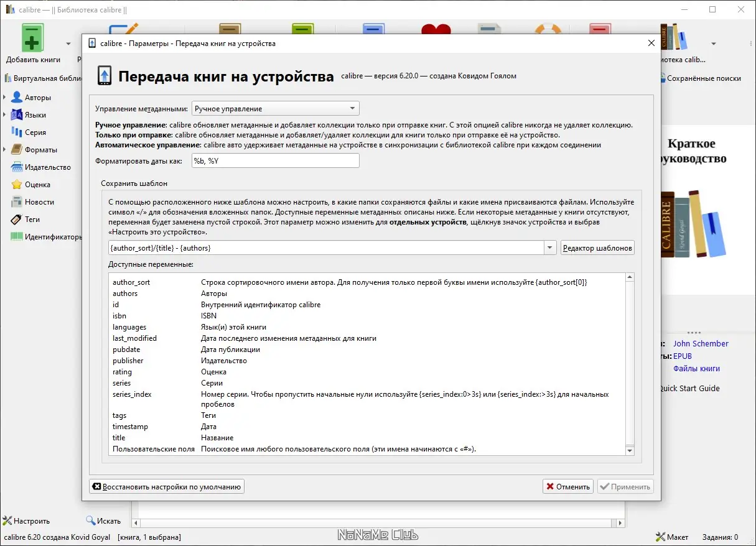Click the Языки category icon
This screenshot has width=756, height=546.
(x=17, y=115)
